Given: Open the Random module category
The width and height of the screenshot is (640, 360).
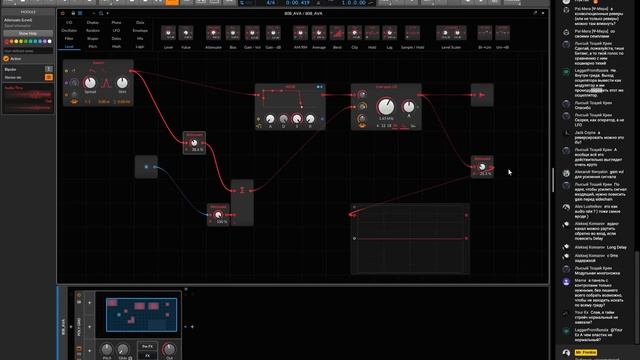Looking at the screenshot, I should (x=93, y=31).
